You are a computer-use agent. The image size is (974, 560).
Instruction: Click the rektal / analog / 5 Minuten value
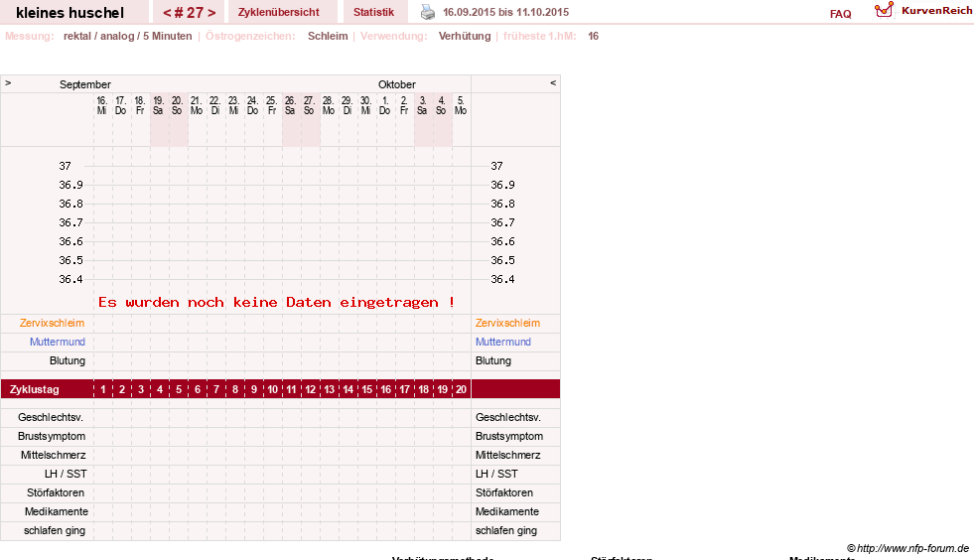point(127,36)
